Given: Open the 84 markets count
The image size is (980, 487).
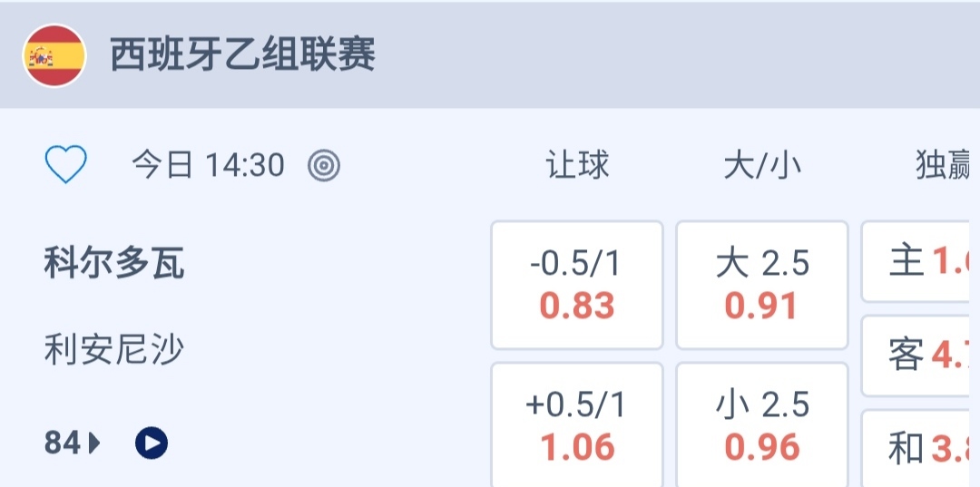Looking at the screenshot, I should pyautogui.click(x=63, y=443).
